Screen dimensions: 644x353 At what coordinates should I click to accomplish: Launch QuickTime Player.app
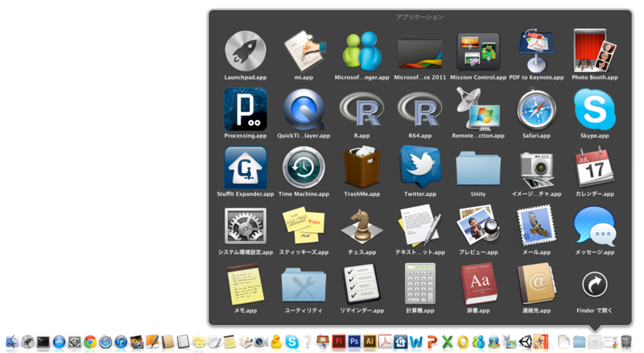pyautogui.click(x=303, y=110)
